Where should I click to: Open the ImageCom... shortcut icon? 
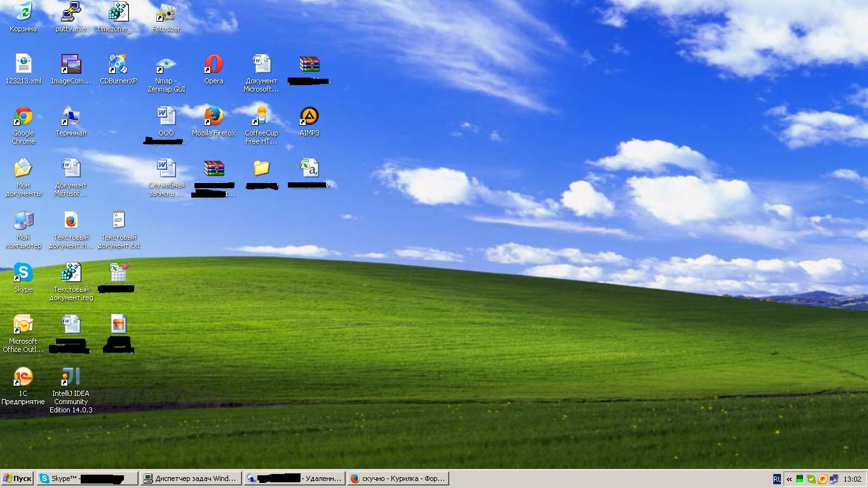click(71, 64)
